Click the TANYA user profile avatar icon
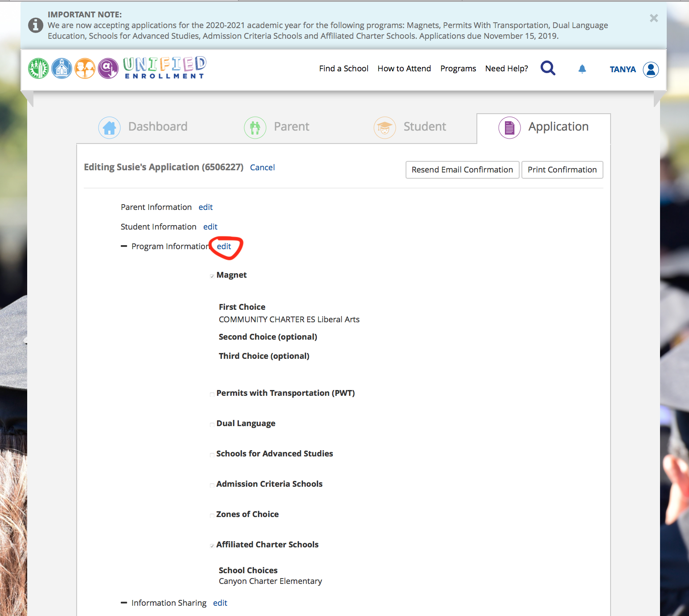 point(651,70)
